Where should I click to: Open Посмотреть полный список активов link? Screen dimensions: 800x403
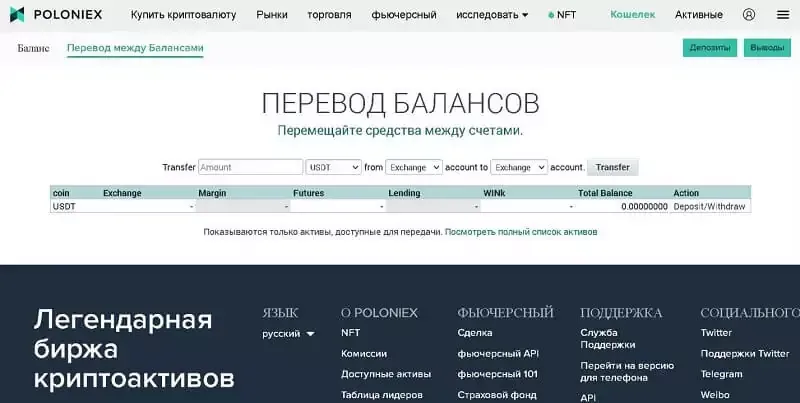click(521, 232)
